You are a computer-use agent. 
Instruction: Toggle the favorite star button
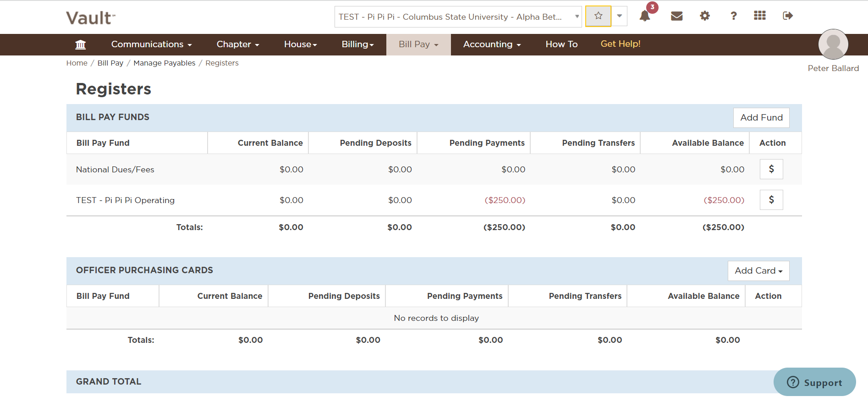coord(598,16)
